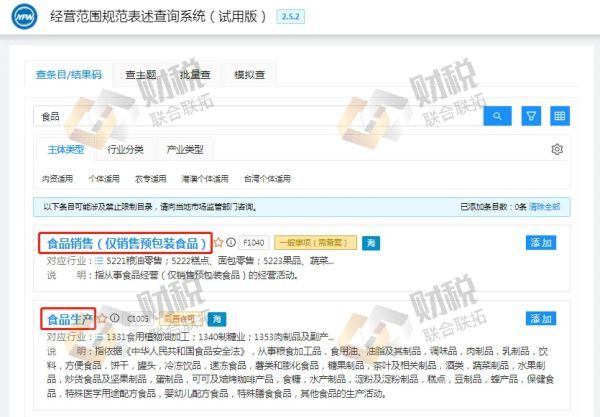
Task: Show info for 食品销售 entry
Action: pyautogui.click(x=231, y=242)
